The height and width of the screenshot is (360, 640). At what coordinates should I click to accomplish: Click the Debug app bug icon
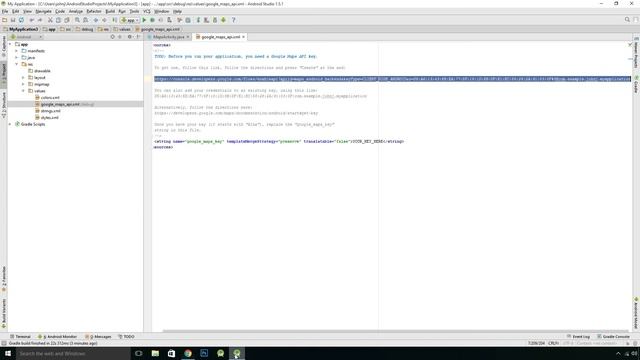(x=152, y=20)
